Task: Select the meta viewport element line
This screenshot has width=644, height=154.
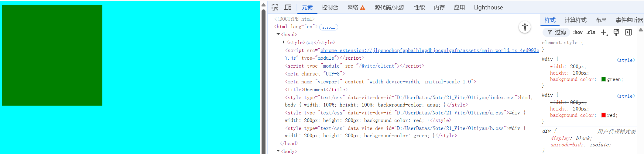Action: (381, 82)
